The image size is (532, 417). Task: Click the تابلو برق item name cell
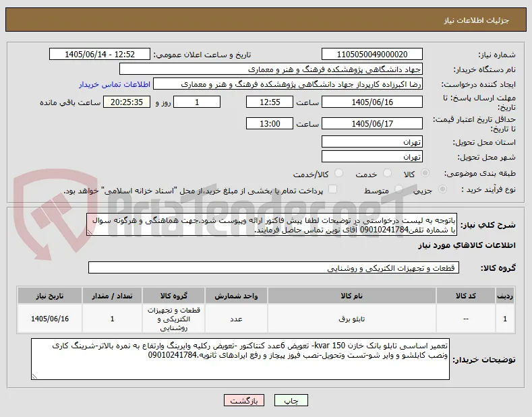pyautogui.click(x=352, y=319)
